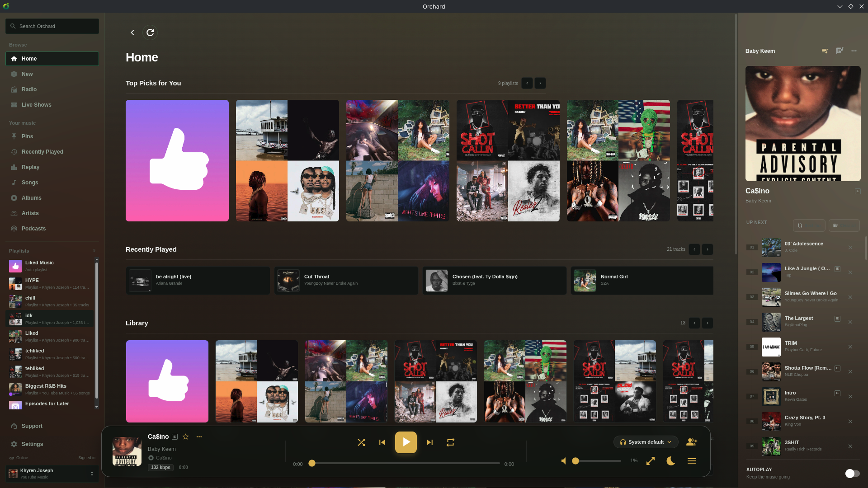Open Radio in the sidebar
The width and height of the screenshot is (868, 488).
52,89
